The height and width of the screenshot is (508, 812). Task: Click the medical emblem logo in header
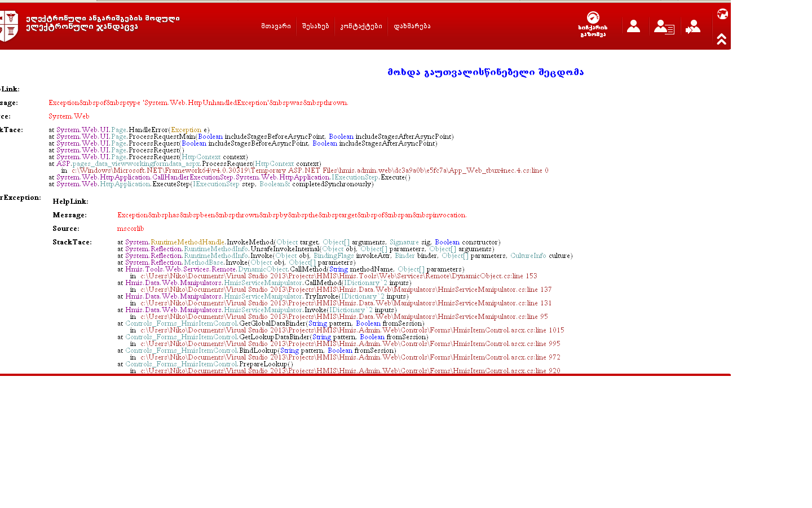tap(9, 26)
